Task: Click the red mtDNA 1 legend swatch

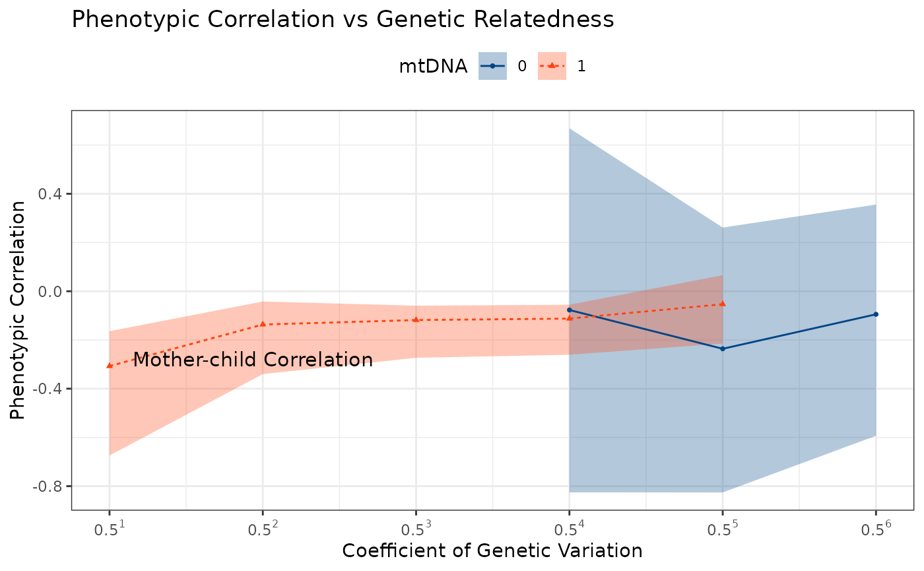Action: (552, 66)
